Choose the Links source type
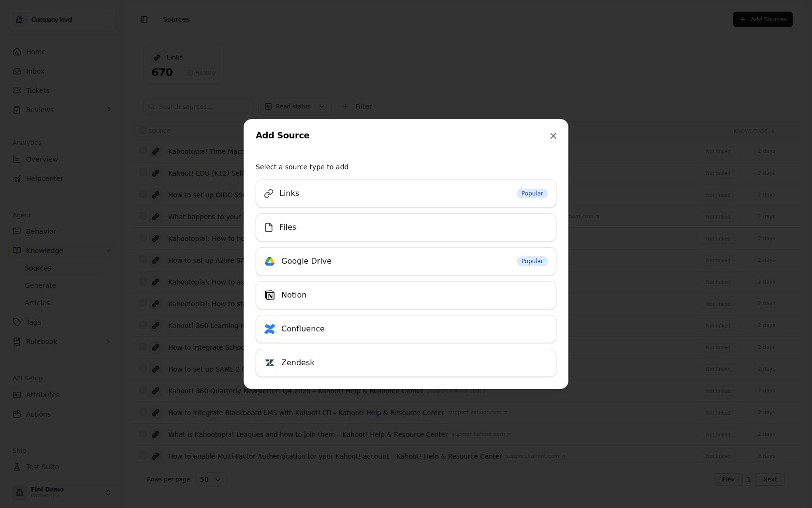812x508 pixels. click(406, 194)
